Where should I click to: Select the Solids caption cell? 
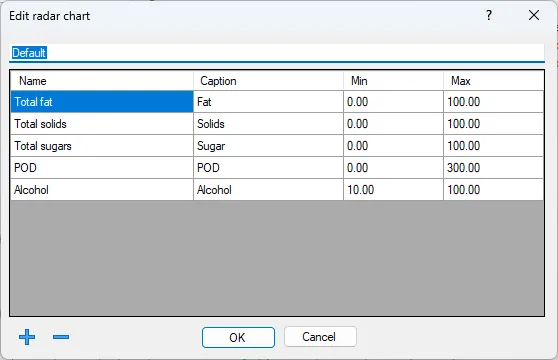pyautogui.click(x=269, y=124)
